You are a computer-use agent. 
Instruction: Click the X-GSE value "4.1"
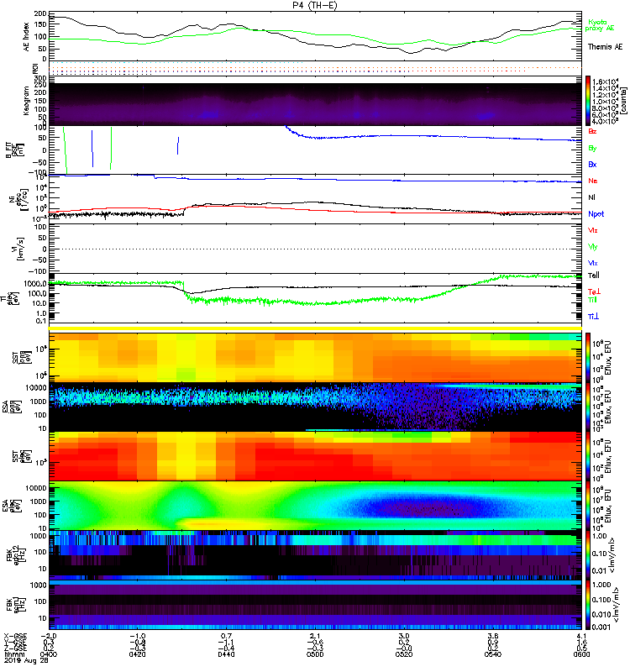click(x=581, y=636)
